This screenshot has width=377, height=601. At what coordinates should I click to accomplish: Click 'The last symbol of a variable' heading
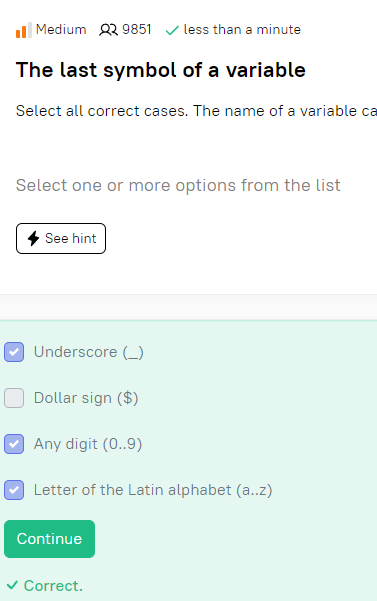point(161,70)
